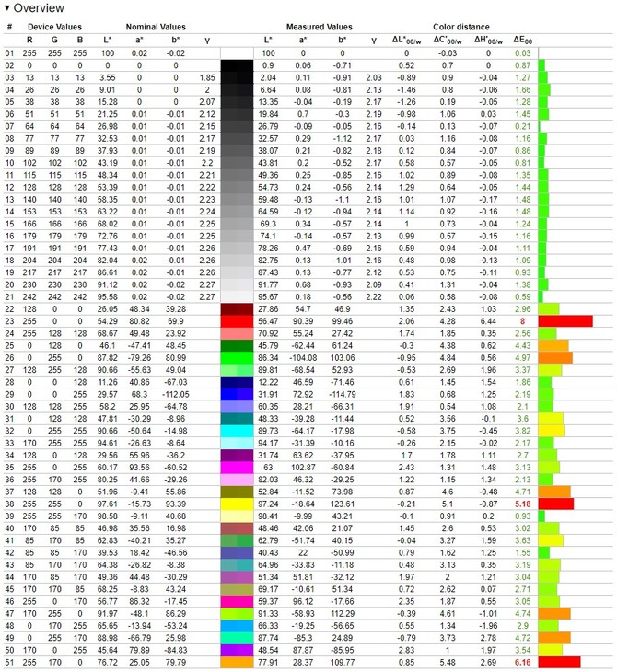
Task: Click measured b* 112.29 in row 47
Action: click(x=343, y=614)
